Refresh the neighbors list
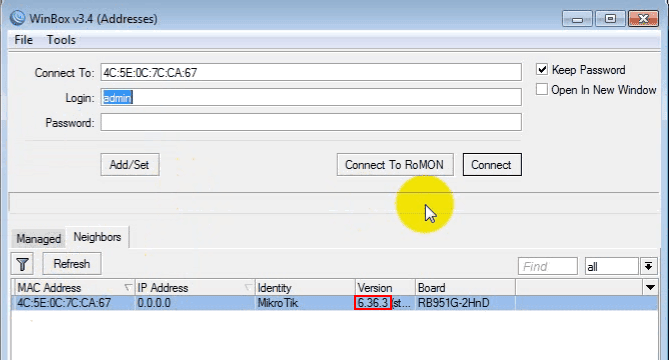This screenshot has height=360, width=669. [72, 264]
